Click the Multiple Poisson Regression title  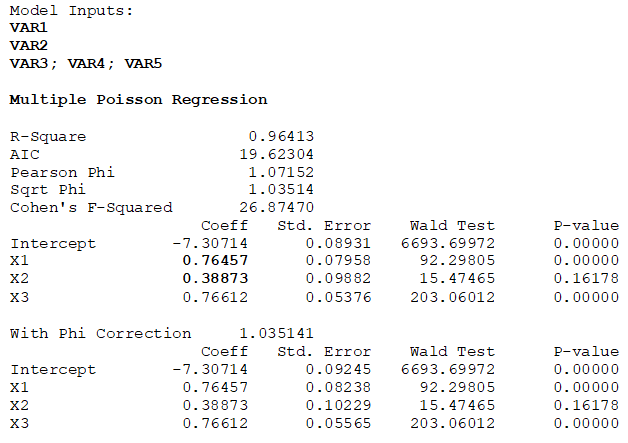click(138, 99)
